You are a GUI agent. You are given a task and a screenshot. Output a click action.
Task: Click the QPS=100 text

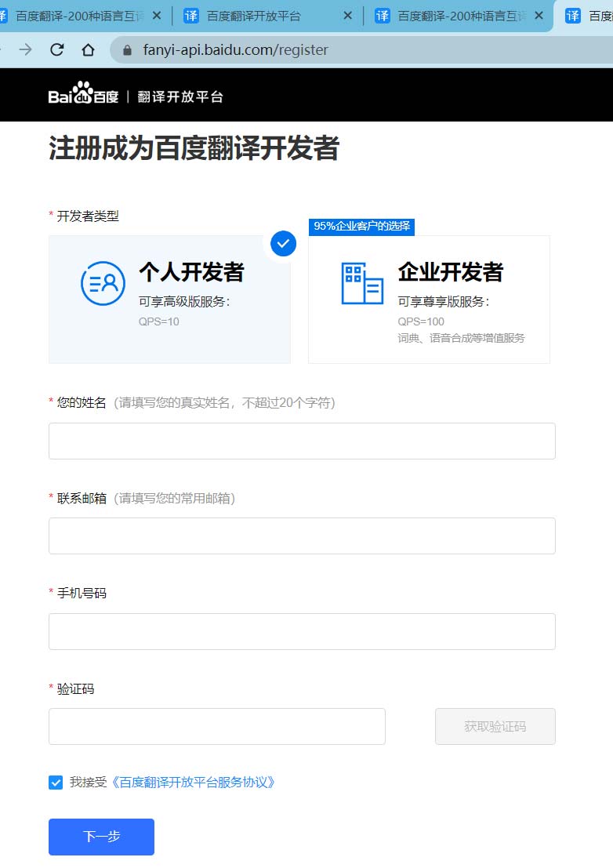(421, 321)
